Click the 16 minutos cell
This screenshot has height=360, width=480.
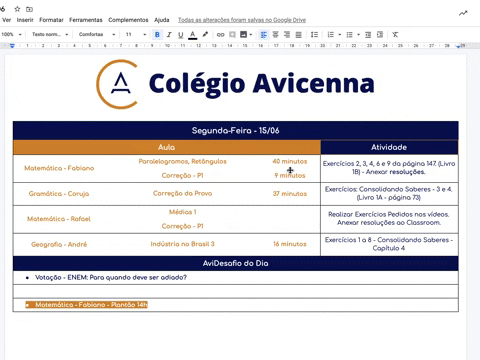(x=290, y=244)
